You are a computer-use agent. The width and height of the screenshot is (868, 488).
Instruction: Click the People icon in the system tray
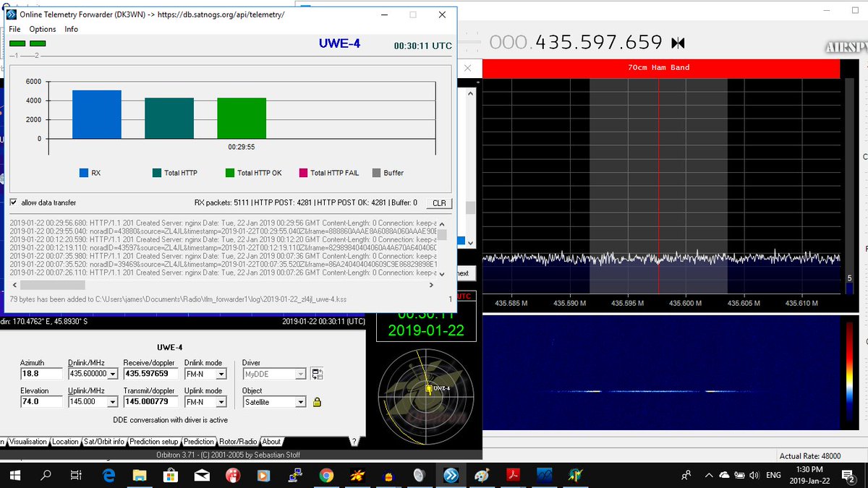[x=686, y=475]
